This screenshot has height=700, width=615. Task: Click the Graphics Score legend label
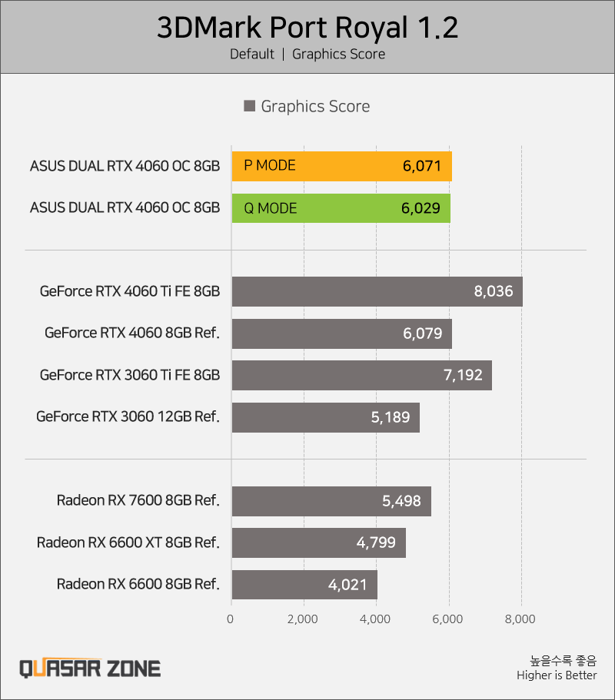(315, 106)
